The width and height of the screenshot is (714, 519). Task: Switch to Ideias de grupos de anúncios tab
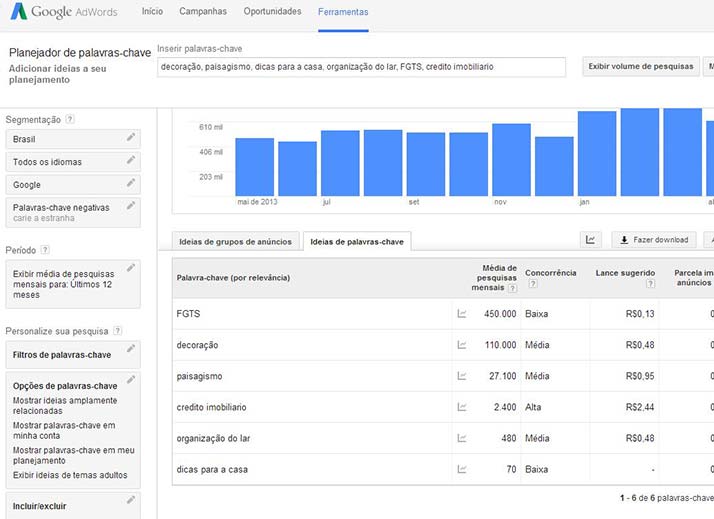pyautogui.click(x=235, y=241)
